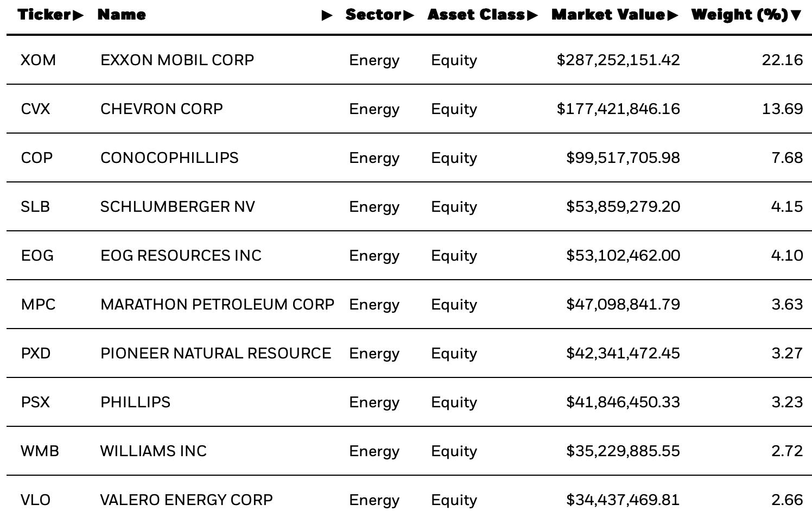Image resolution: width=812 pixels, height=517 pixels.
Task: Toggle Weight (%) descending sort arrow
Action: pyautogui.click(x=796, y=15)
